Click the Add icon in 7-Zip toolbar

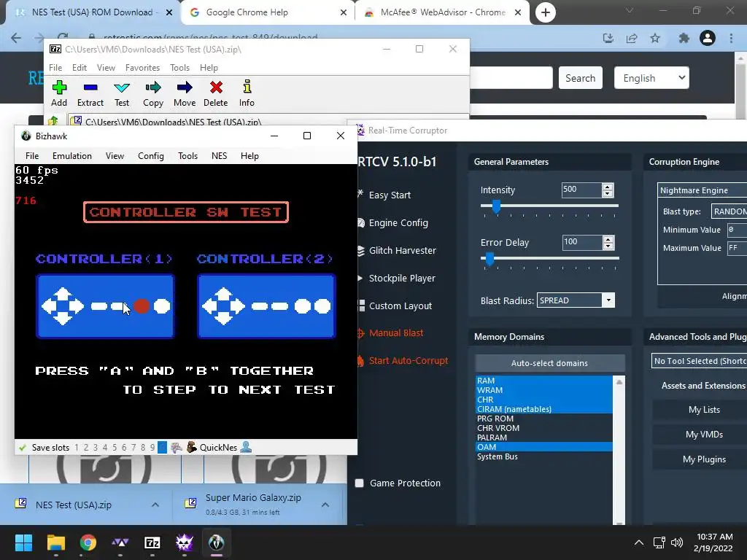point(59,87)
